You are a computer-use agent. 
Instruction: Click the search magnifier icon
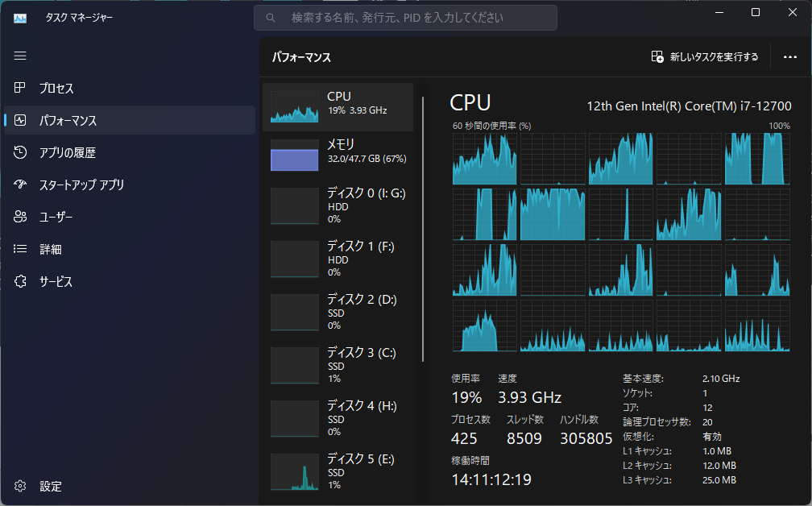coord(271,18)
